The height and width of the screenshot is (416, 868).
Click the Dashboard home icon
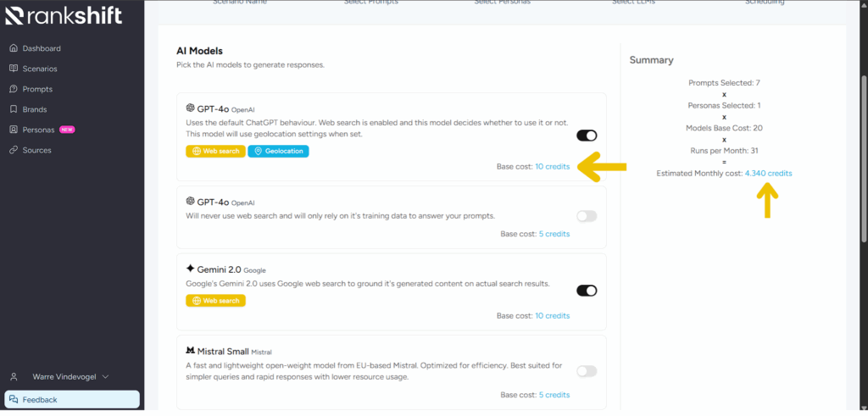[14, 48]
